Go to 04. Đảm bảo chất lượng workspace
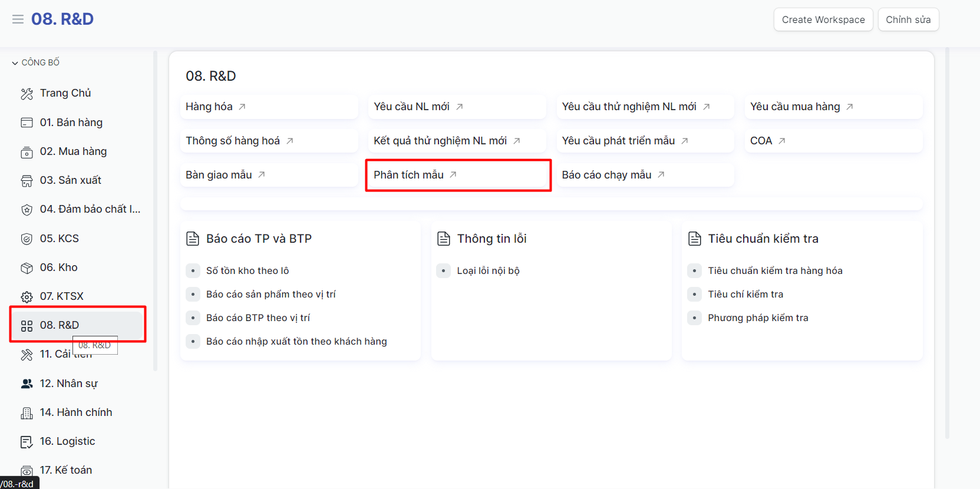The image size is (980, 489). pyautogui.click(x=90, y=209)
